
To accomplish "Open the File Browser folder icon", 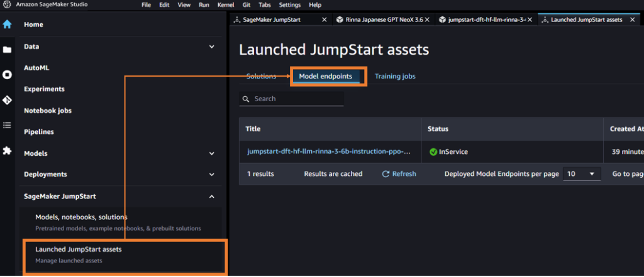I will [x=7, y=50].
